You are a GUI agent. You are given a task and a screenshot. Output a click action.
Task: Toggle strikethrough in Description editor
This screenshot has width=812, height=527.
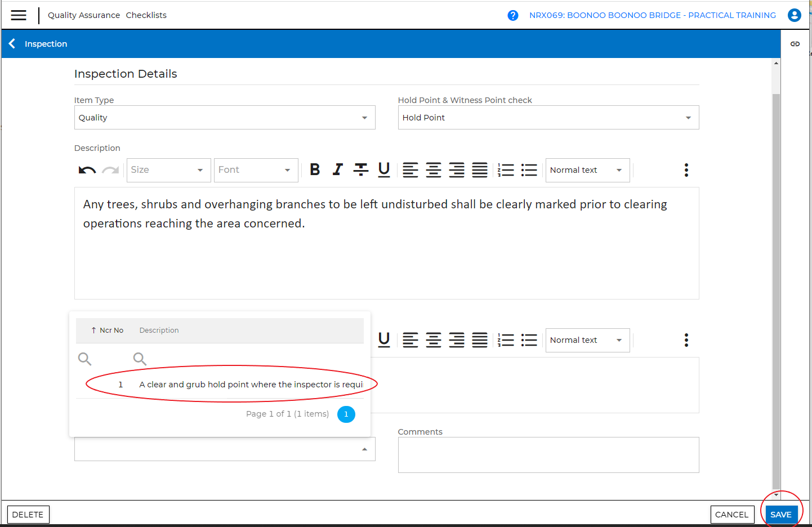(360, 170)
